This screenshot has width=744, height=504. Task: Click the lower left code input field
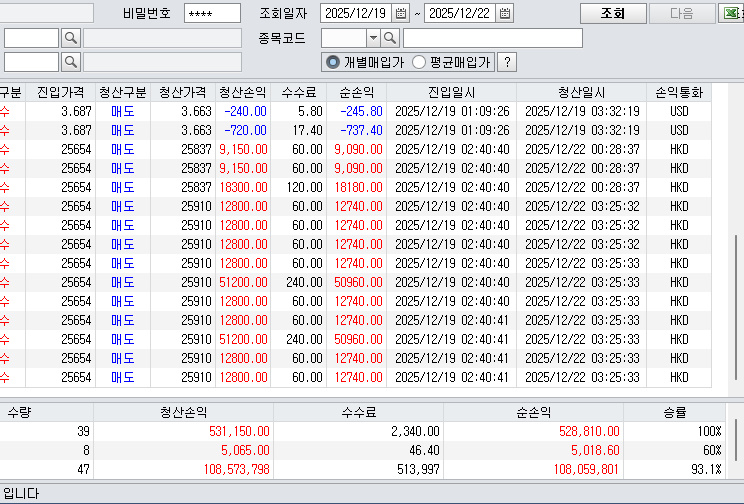coord(31,62)
